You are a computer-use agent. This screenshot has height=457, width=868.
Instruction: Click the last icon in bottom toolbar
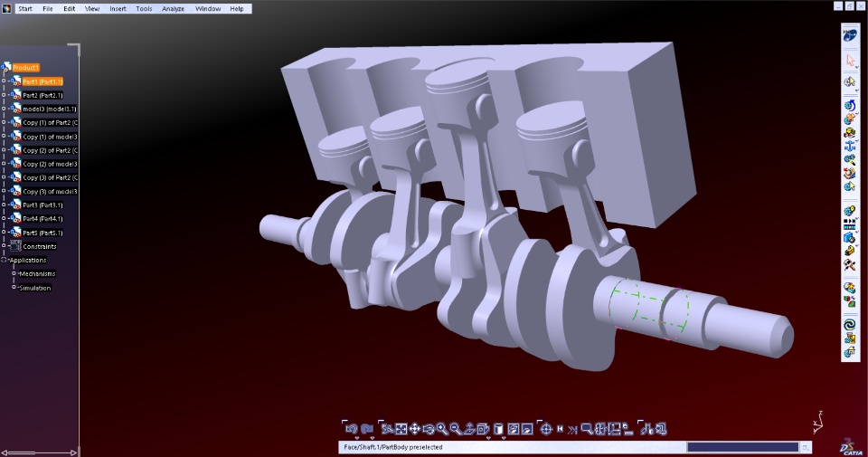click(x=660, y=429)
